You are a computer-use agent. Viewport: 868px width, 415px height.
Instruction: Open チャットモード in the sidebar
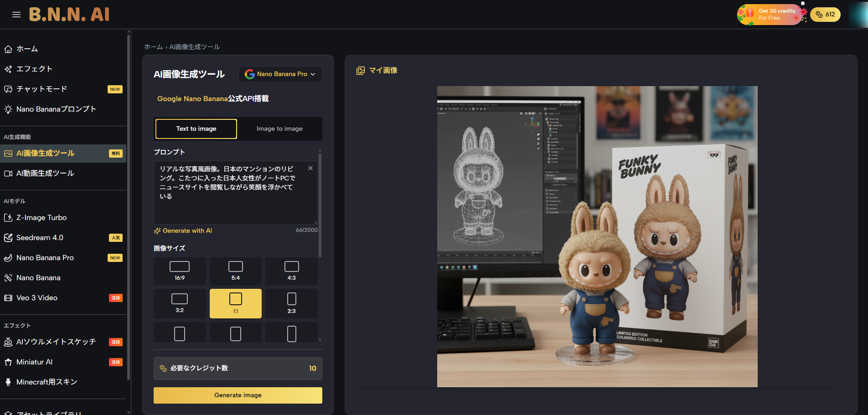42,89
